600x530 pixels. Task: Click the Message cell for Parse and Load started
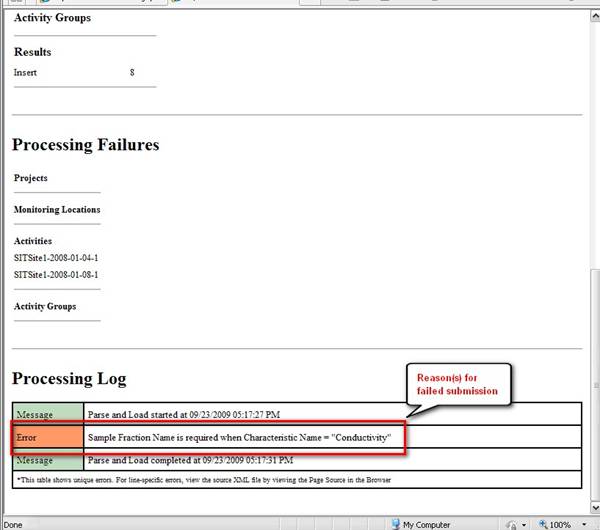(x=48, y=413)
